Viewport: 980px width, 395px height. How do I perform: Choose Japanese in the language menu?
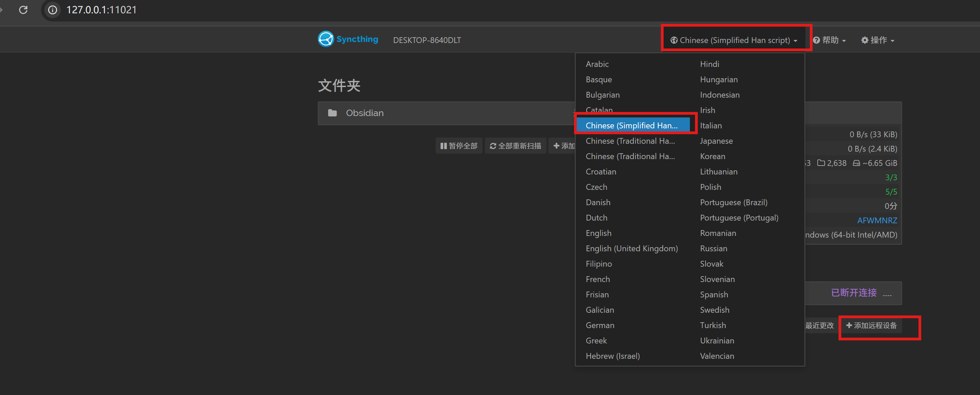tap(716, 141)
